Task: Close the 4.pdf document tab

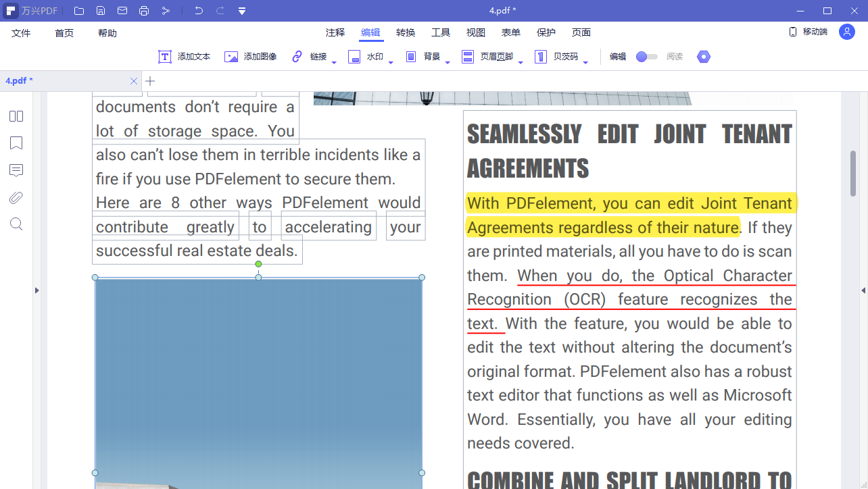Action: pos(133,81)
